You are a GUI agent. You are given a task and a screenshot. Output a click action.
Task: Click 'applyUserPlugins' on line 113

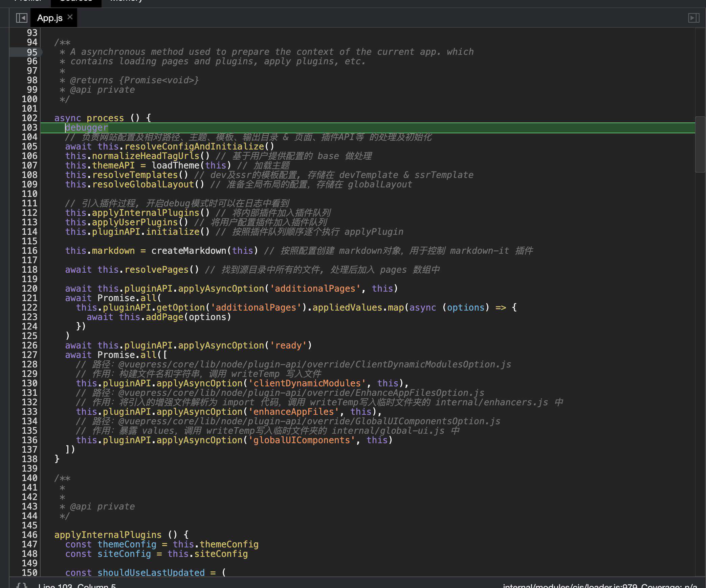click(x=135, y=222)
